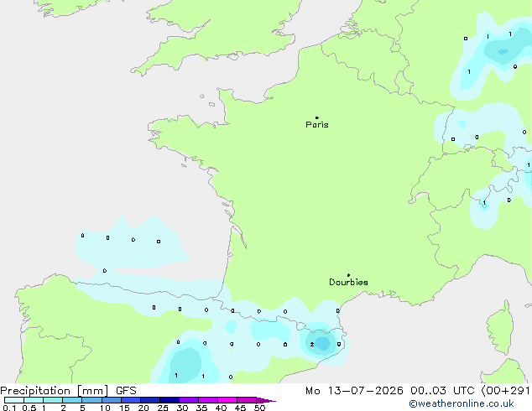
Task: Click the above-50 mm legend arrow tip
Action: pos(266,400)
